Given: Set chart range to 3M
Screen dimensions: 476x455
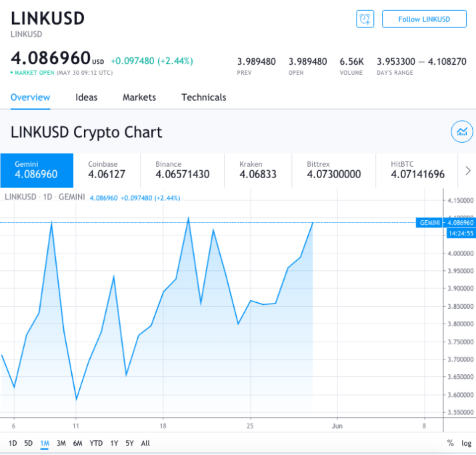Looking at the screenshot, I should coord(61,443).
